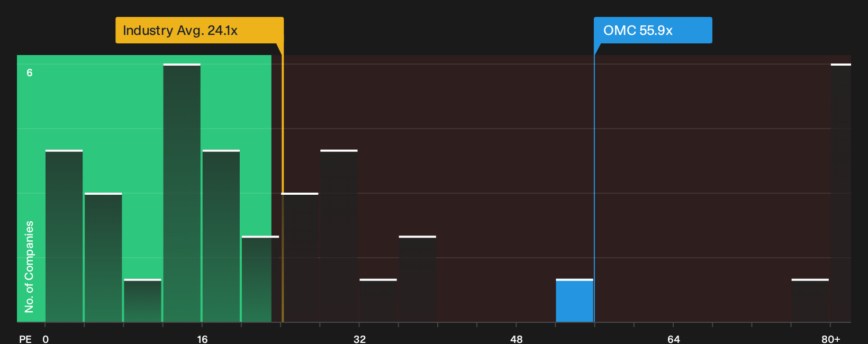
Task: Click the x-axis label 16
Action: pyautogui.click(x=202, y=339)
